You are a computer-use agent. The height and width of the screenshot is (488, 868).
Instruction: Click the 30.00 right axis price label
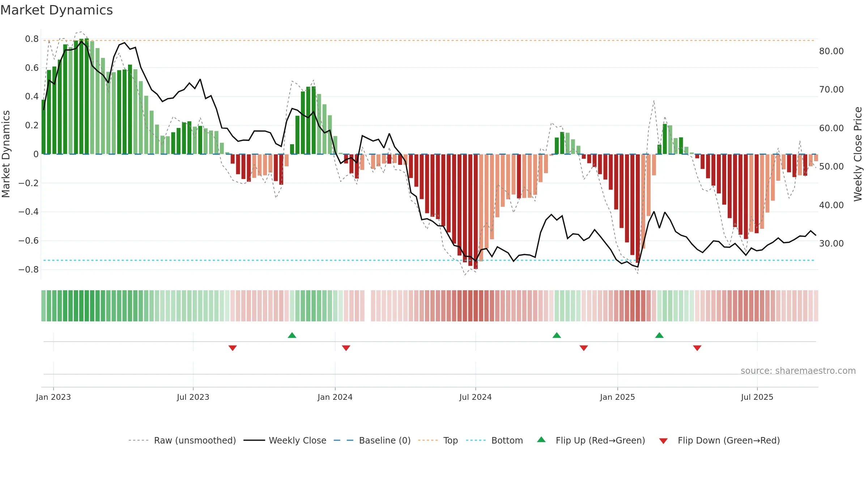831,243
